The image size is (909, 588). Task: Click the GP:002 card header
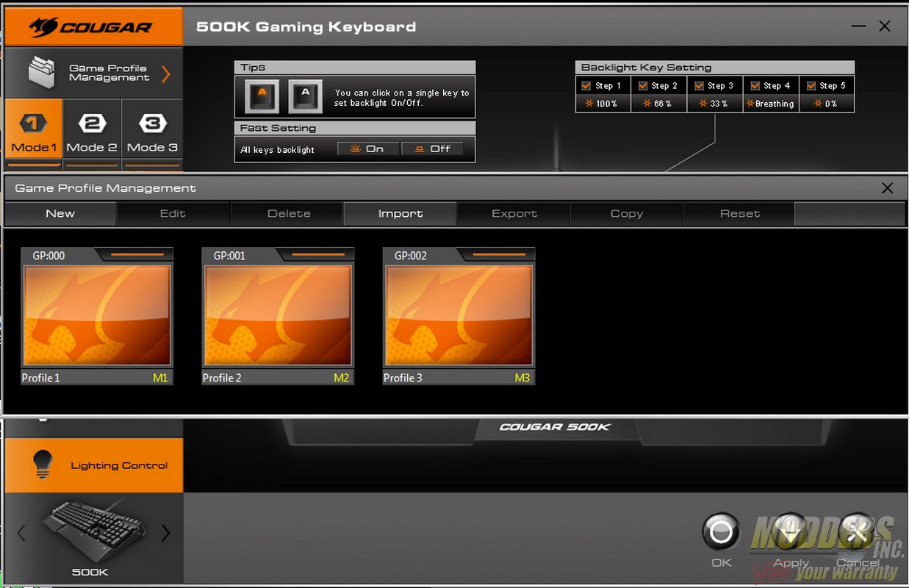(x=459, y=256)
